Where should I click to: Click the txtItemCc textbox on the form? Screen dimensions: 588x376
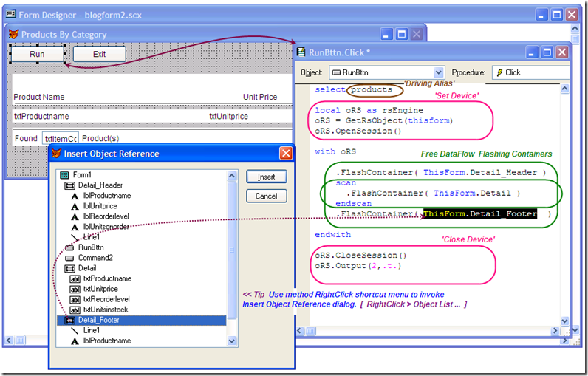tap(61, 139)
